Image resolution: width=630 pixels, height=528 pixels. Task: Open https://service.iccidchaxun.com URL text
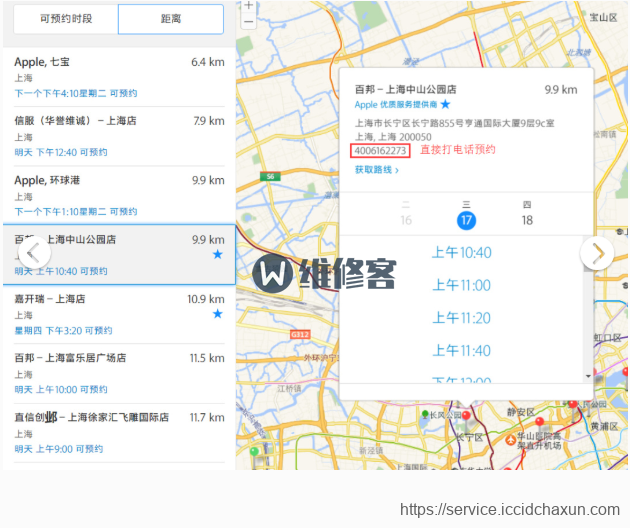(509, 510)
